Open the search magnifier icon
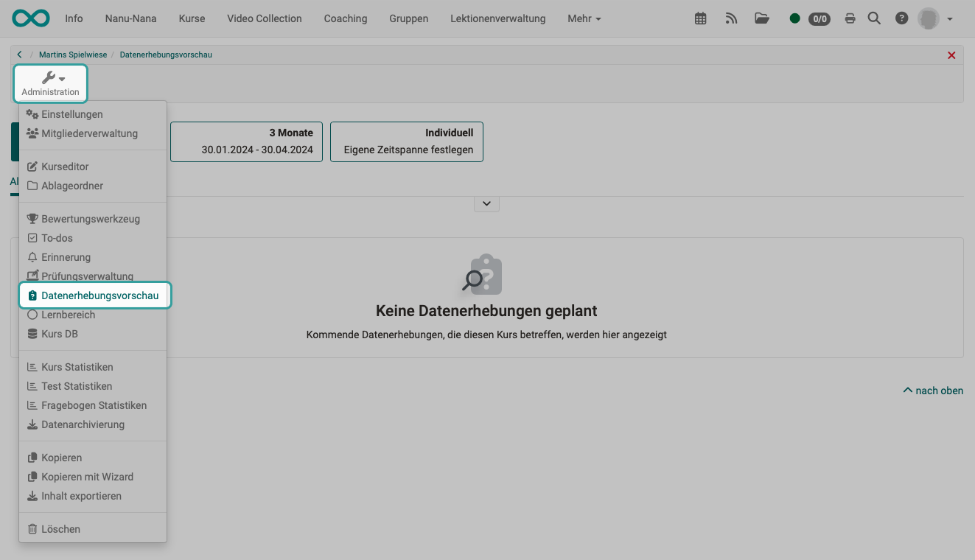The width and height of the screenshot is (975, 560). [x=874, y=18]
